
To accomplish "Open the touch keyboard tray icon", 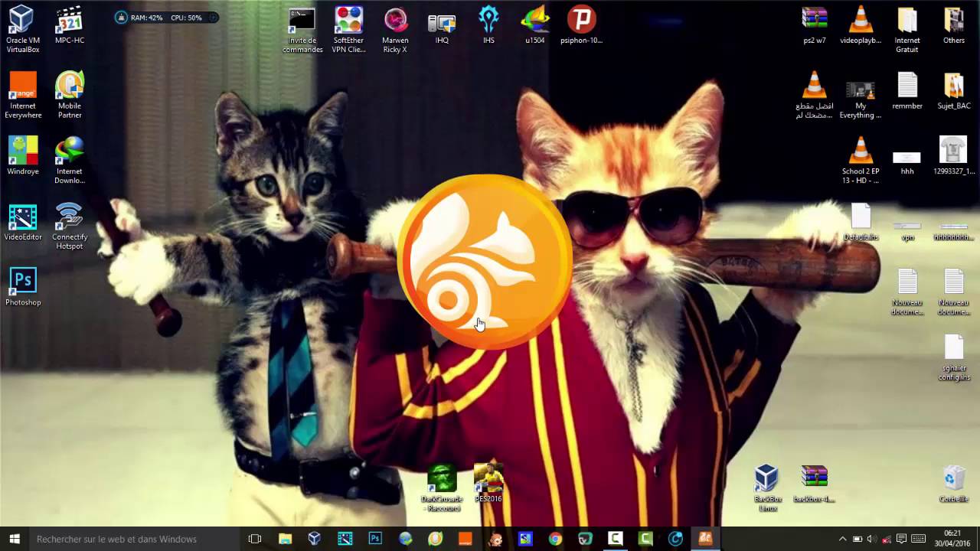I will pos(919,539).
